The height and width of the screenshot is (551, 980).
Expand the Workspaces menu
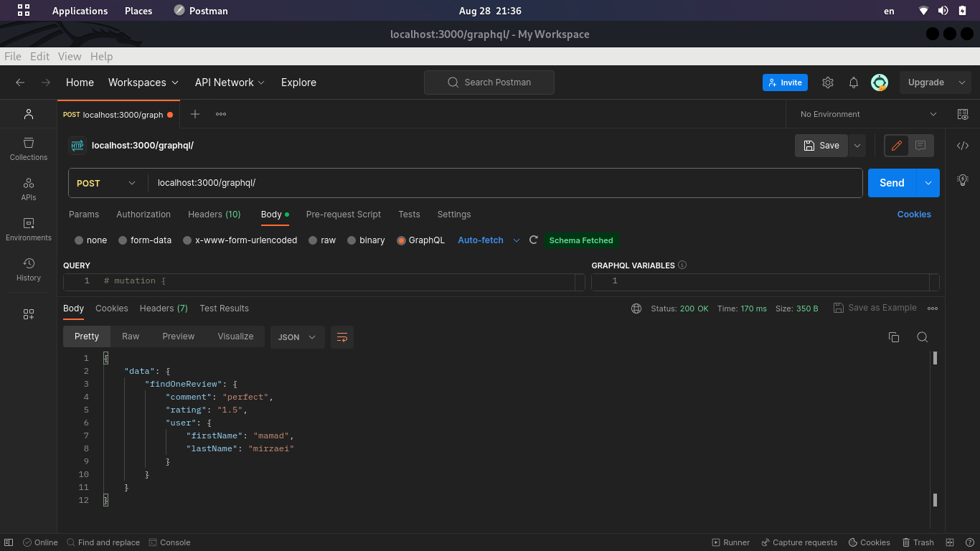click(x=143, y=83)
